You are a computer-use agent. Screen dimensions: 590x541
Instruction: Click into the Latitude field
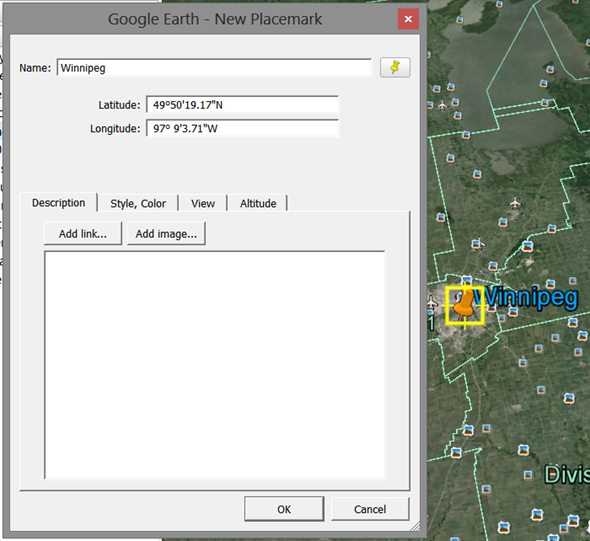tap(242, 105)
